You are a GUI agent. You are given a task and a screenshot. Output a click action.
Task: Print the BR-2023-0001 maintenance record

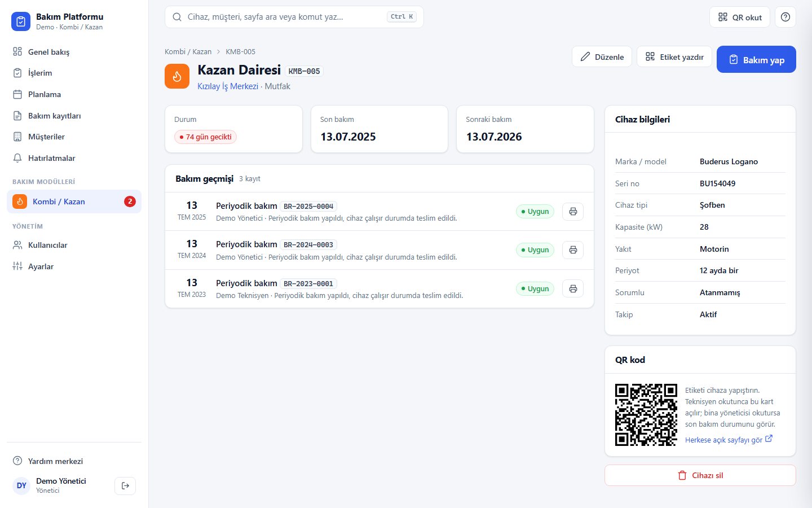click(x=573, y=289)
